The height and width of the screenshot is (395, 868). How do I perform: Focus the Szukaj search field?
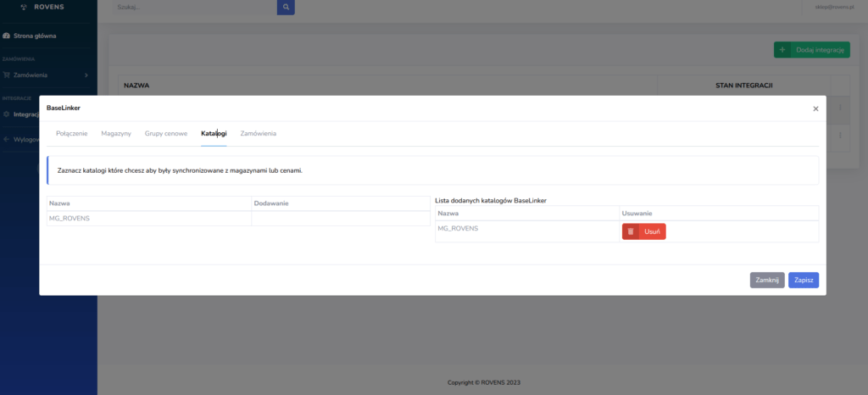tap(194, 7)
